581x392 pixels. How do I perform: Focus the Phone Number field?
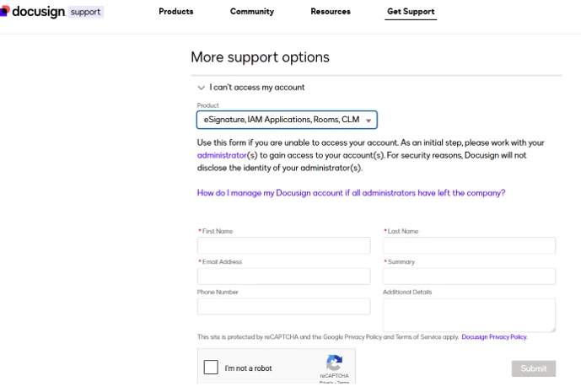[283, 306]
